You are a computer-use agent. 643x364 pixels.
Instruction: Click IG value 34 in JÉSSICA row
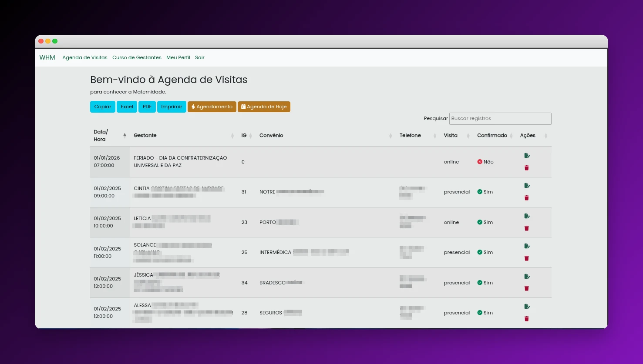tap(244, 283)
